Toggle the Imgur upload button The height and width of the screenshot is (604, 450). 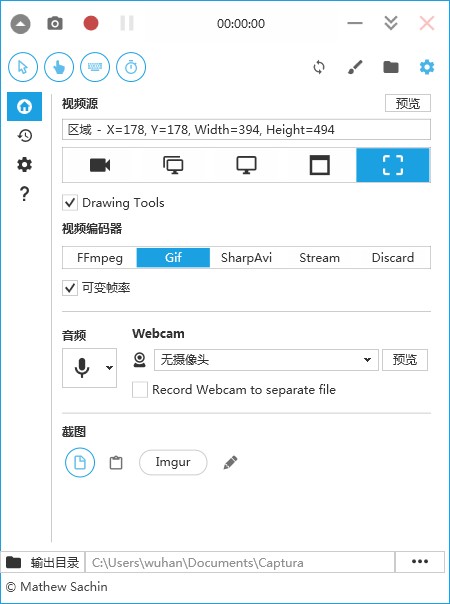click(x=173, y=462)
